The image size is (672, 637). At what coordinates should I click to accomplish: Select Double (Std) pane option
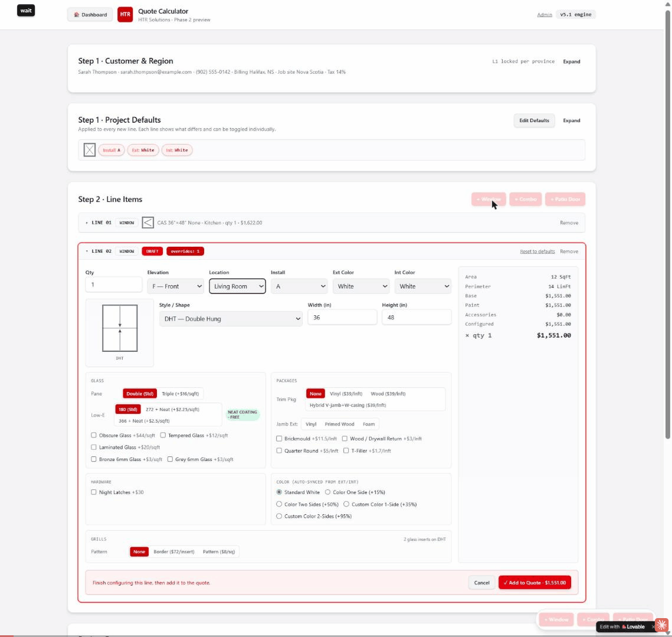[140, 394]
